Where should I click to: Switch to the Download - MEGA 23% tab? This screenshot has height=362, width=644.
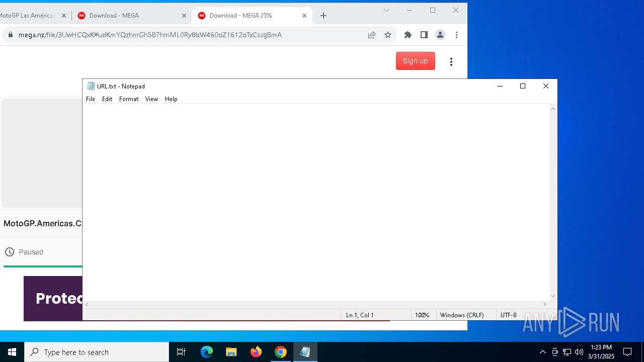[x=252, y=16]
